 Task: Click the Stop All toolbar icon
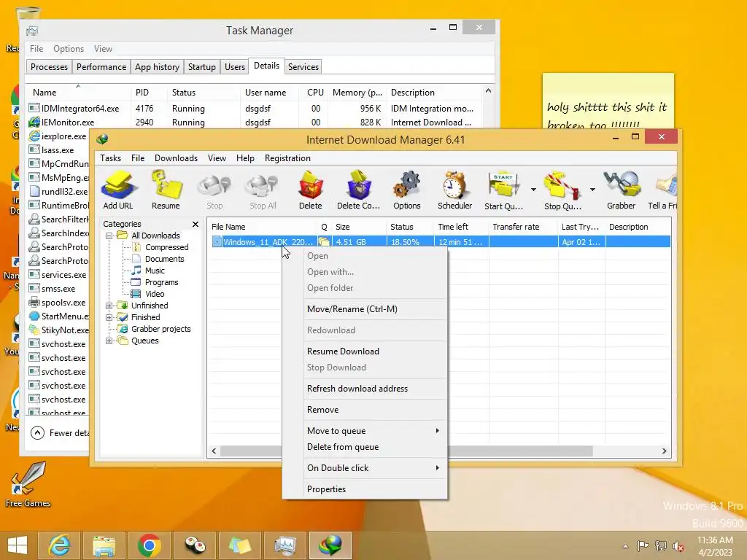click(263, 190)
